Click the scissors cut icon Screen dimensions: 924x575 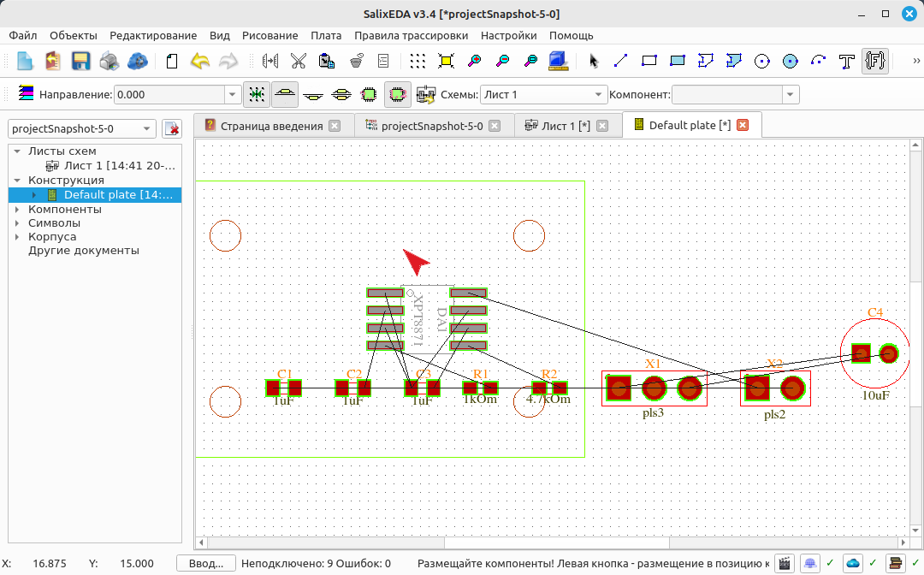[299, 61]
